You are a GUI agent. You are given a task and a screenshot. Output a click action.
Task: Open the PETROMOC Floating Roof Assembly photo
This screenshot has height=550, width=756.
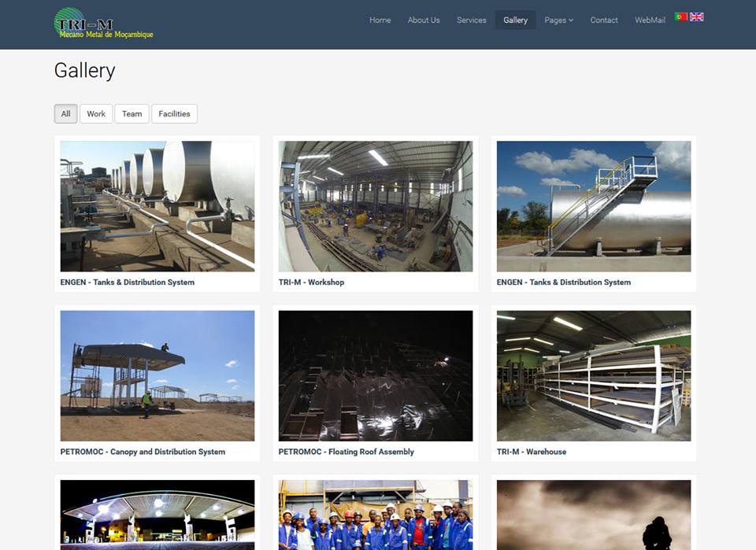376,375
